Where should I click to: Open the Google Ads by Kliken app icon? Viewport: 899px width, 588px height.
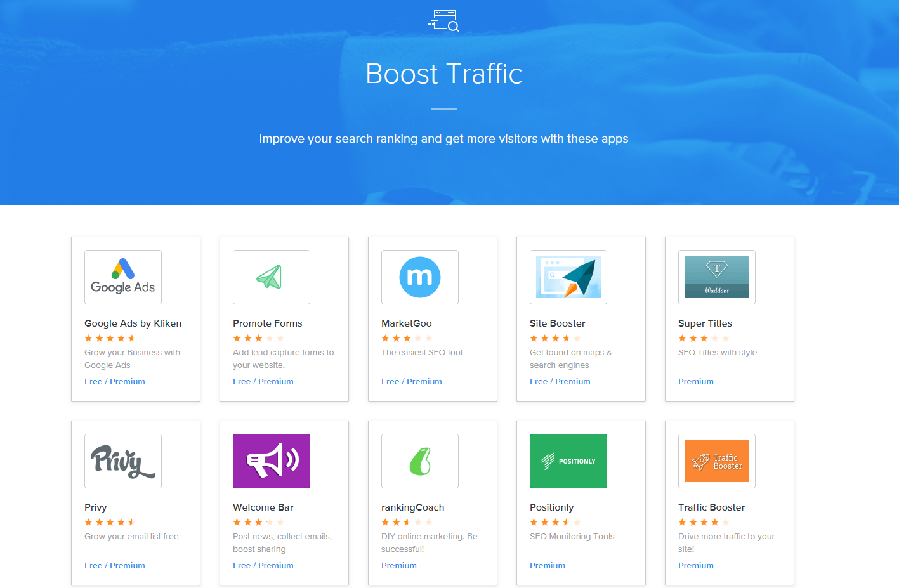tap(123, 277)
